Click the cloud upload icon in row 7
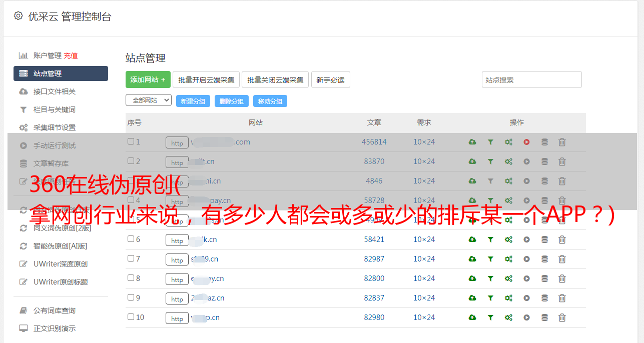 [472, 259]
